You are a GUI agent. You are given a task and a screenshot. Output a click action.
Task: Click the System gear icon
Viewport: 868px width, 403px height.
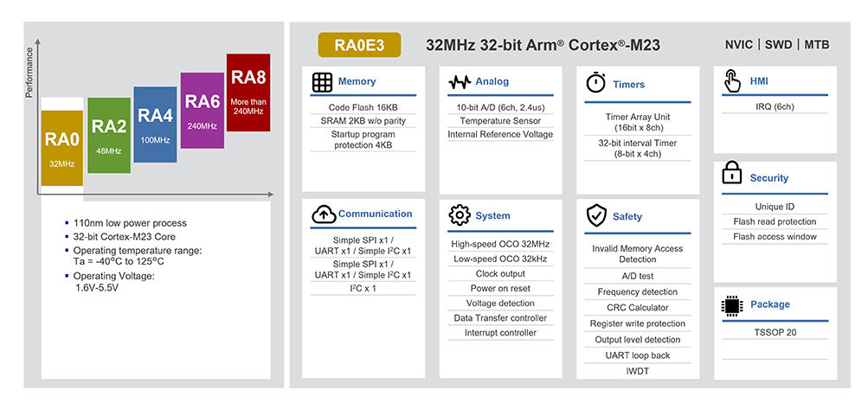pos(460,215)
